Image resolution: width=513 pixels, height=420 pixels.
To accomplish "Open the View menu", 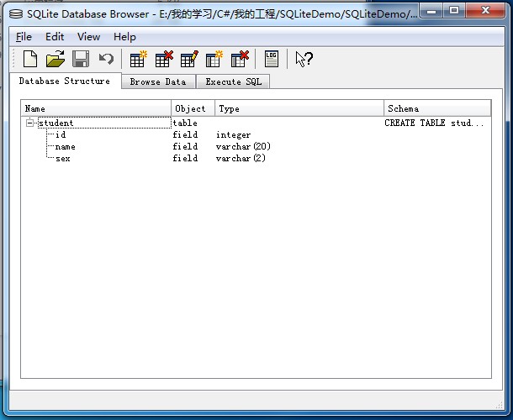I will coord(88,37).
